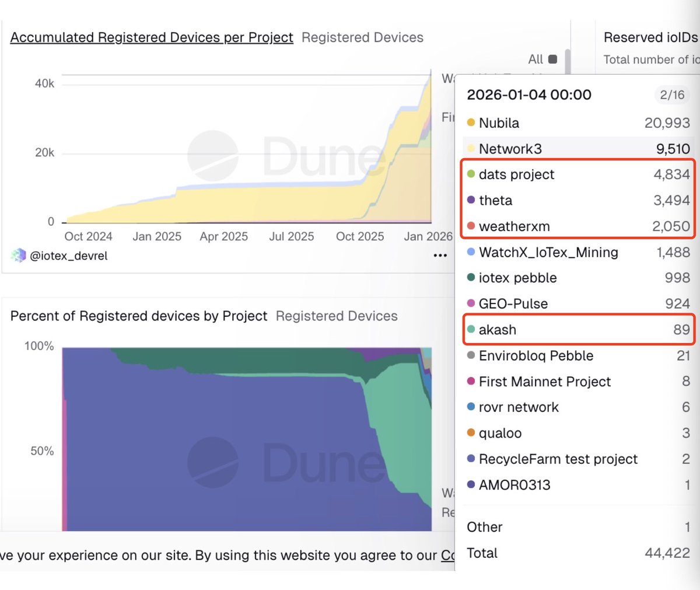The image size is (700, 590).
Task: Click the green dats project color dot
Action: [471, 174]
